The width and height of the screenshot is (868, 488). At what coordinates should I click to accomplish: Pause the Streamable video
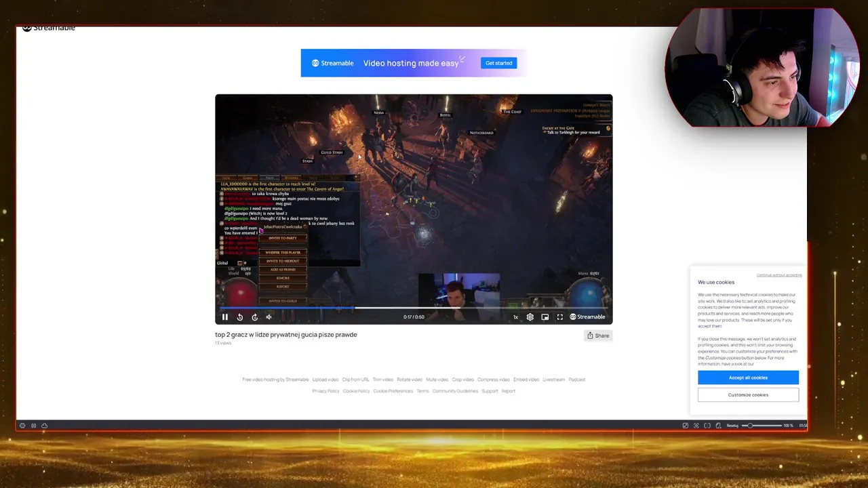(x=225, y=317)
